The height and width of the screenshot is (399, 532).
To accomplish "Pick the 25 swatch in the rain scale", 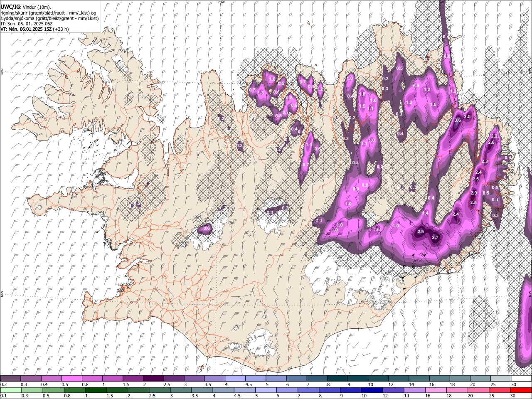I will 500,390.
